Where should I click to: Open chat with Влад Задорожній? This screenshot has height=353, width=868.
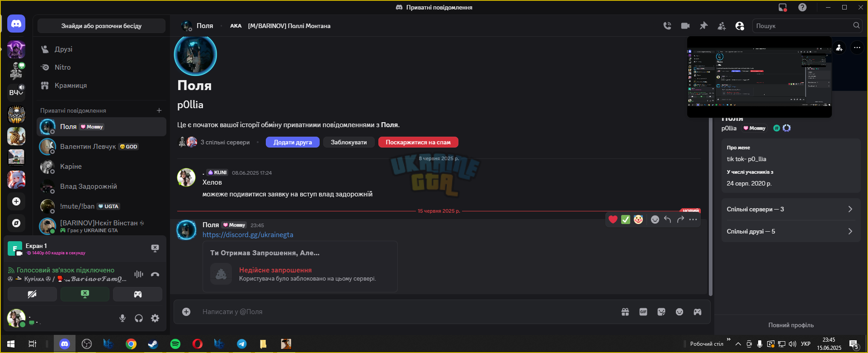point(101,186)
